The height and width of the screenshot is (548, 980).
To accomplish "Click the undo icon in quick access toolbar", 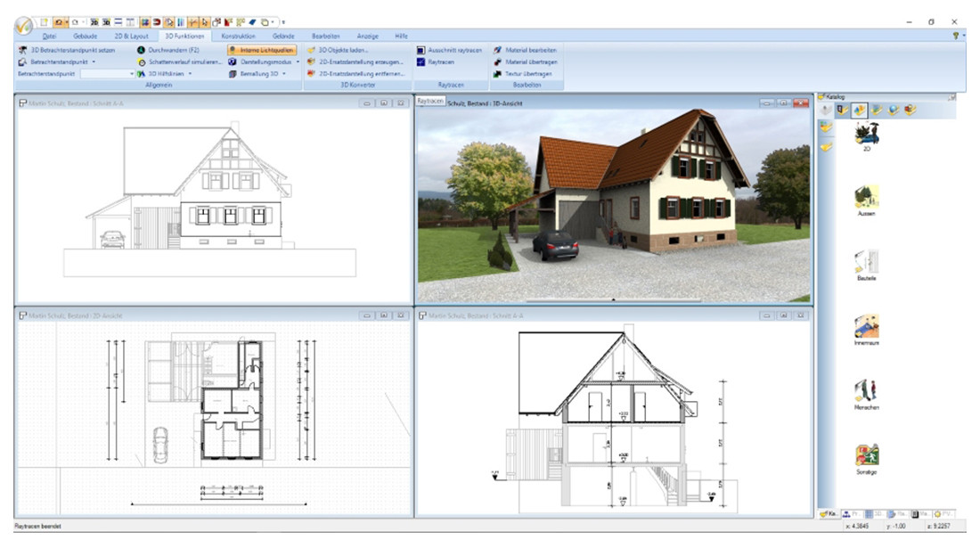I will coord(58,22).
